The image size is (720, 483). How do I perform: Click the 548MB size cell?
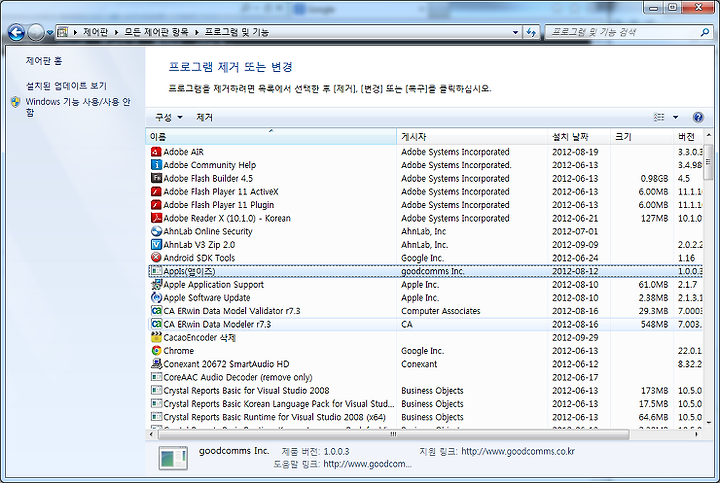click(x=654, y=324)
